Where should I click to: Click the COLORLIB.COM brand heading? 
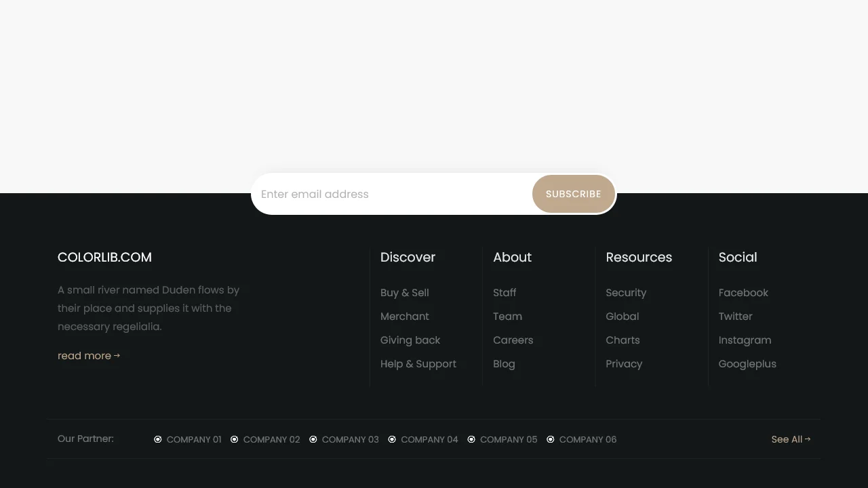click(x=104, y=258)
